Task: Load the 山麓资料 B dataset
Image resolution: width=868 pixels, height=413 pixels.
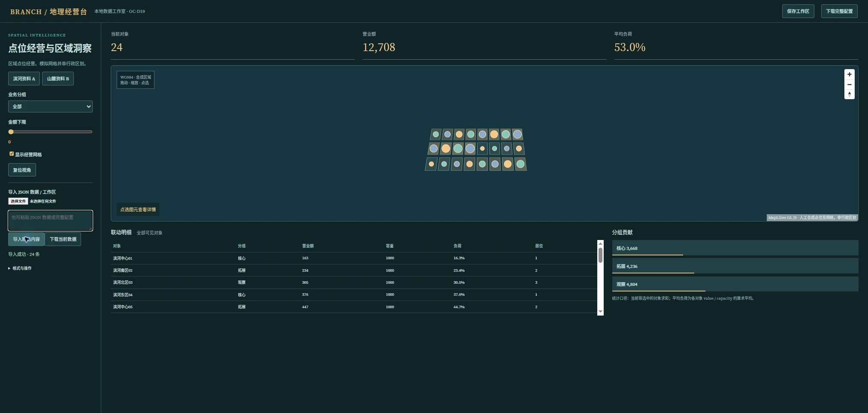Action: [58, 79]
